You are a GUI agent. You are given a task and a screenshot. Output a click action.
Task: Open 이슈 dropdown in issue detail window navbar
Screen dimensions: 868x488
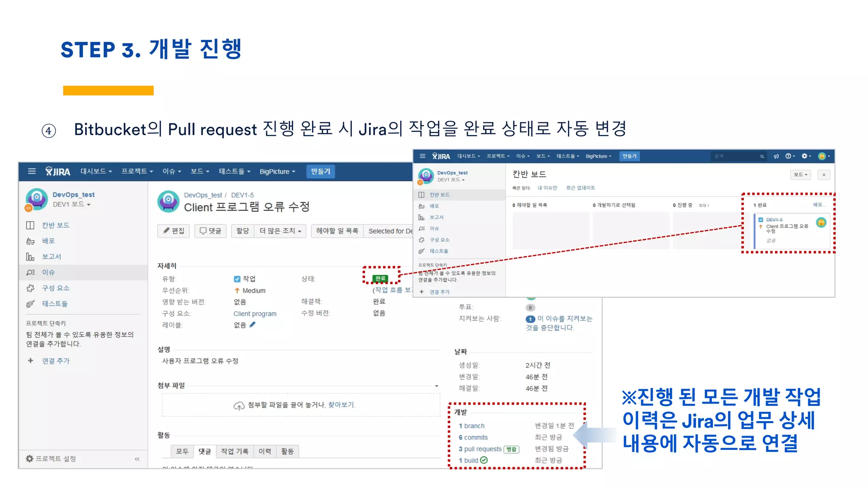click(x=172, y=171)
